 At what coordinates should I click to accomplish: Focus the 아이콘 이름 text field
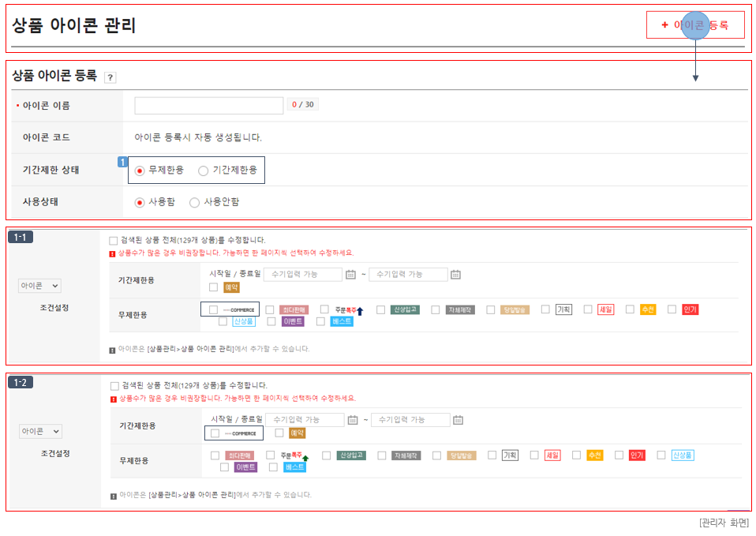209,105
